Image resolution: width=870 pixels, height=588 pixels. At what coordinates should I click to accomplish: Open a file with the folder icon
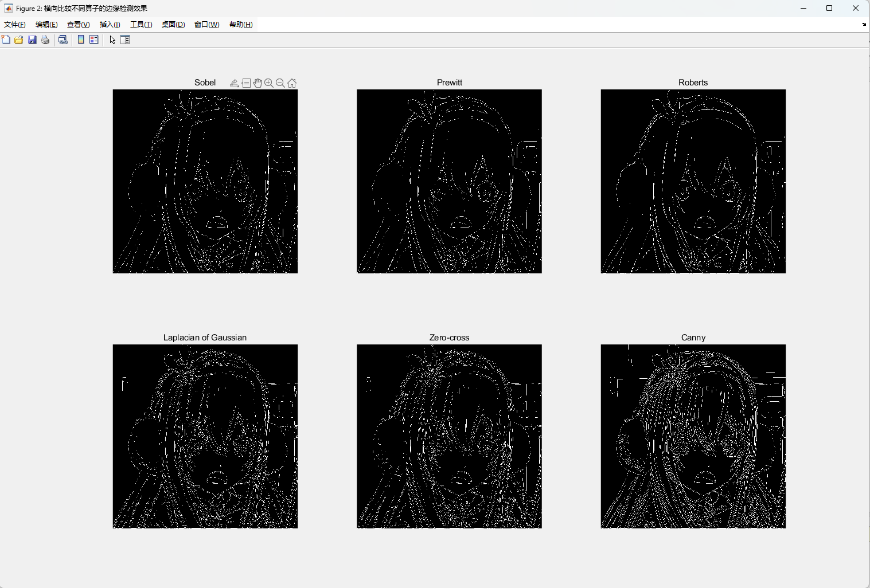pos(19,40)
